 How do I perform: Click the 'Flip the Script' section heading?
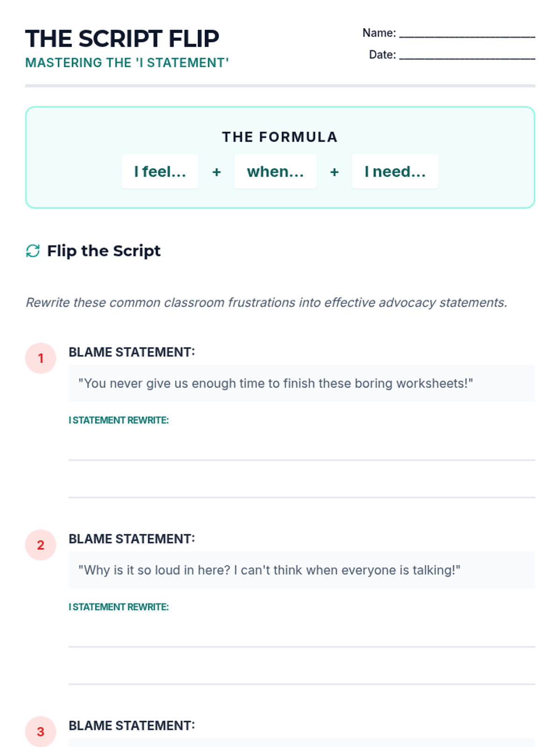point(104,251)
